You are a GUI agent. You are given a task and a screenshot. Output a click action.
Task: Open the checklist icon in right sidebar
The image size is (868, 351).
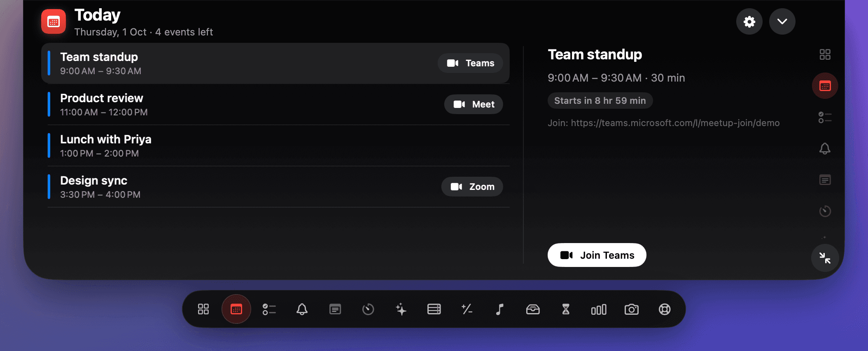825,117
